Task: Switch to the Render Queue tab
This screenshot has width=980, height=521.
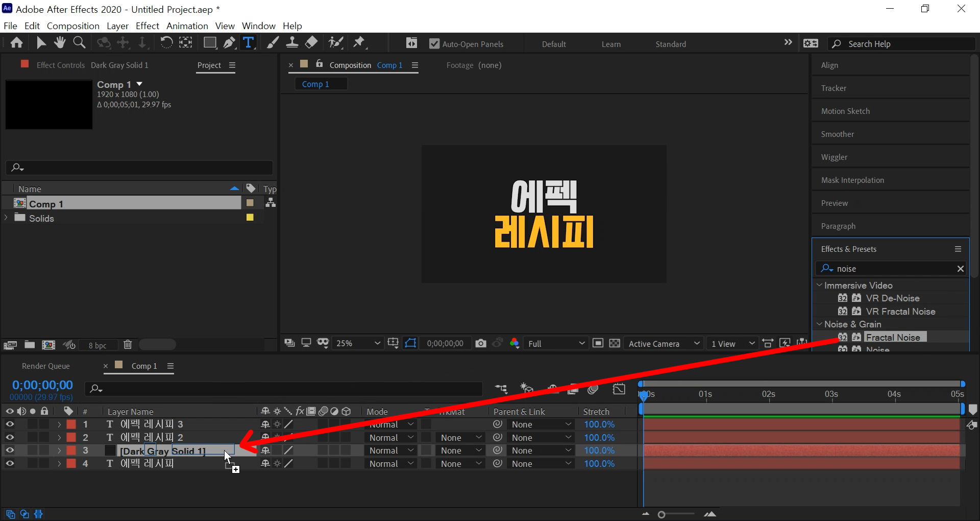Action: (46, 366)
